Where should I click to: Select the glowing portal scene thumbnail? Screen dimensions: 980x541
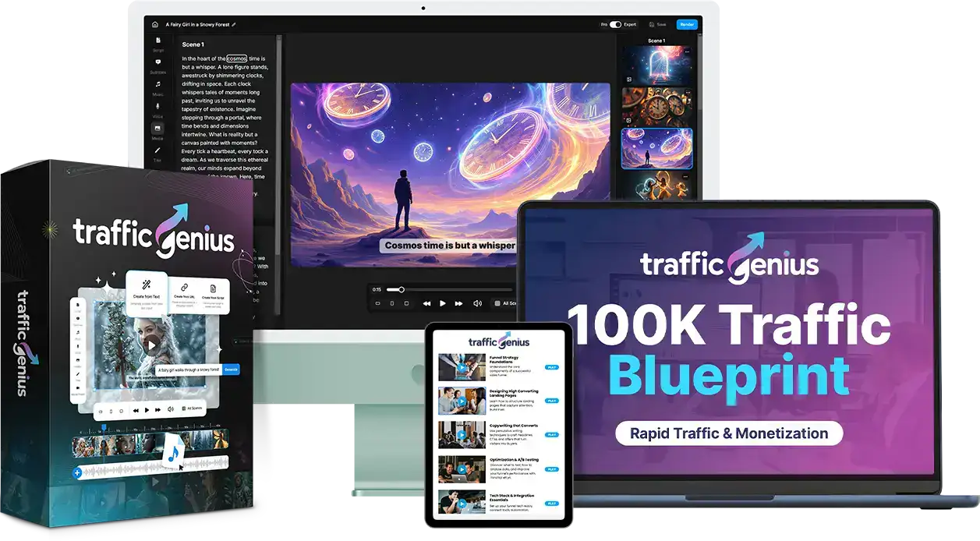pyautogui.click(x=657, y=65)
